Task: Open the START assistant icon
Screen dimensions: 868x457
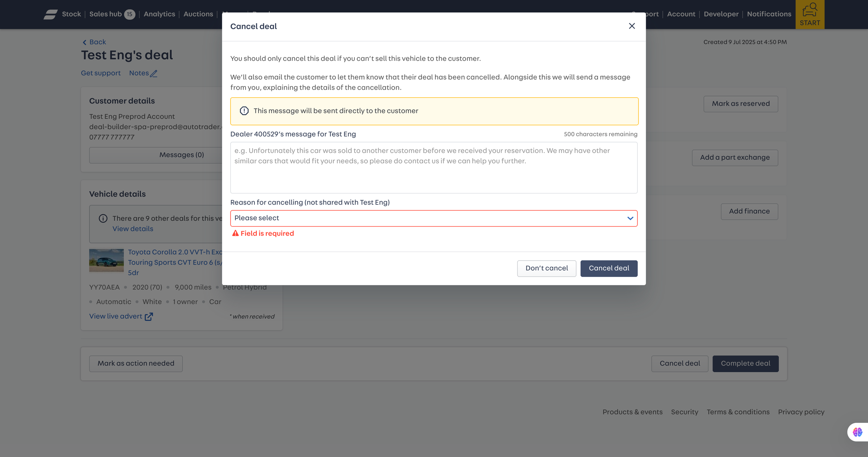Action: pyautogui.click(x=810, y=14)
